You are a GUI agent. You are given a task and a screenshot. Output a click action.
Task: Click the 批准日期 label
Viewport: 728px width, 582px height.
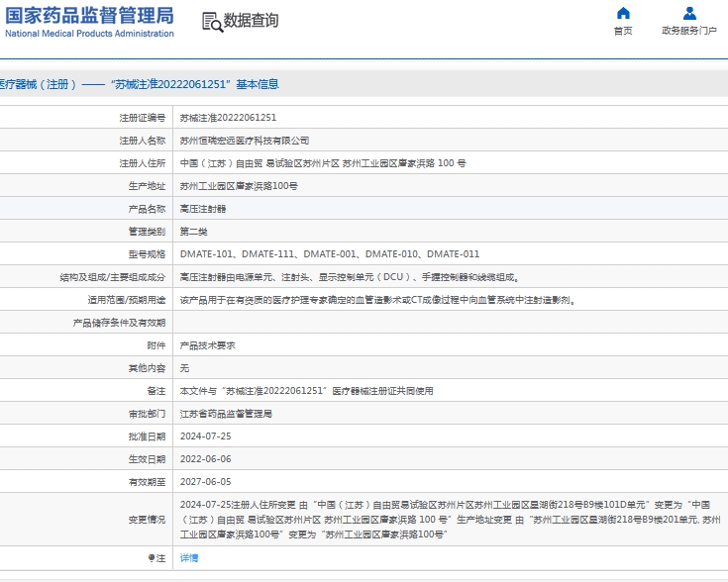[x=147, y=436]
